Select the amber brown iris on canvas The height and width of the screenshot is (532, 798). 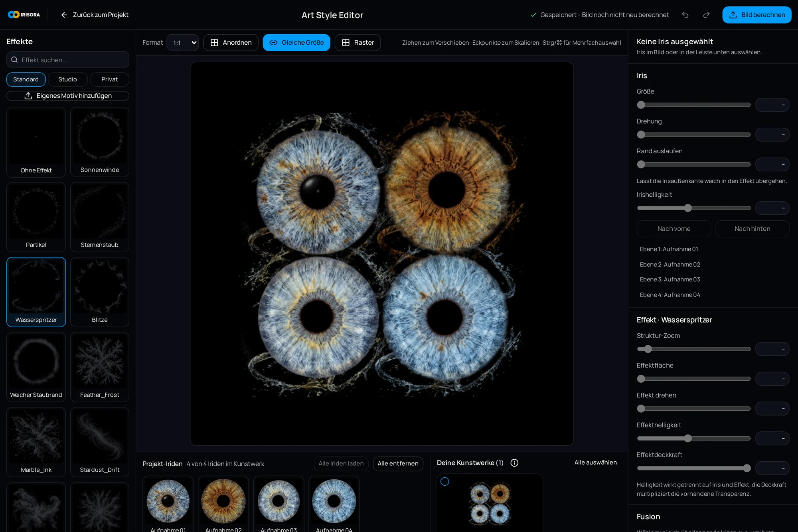coord(447,189)
